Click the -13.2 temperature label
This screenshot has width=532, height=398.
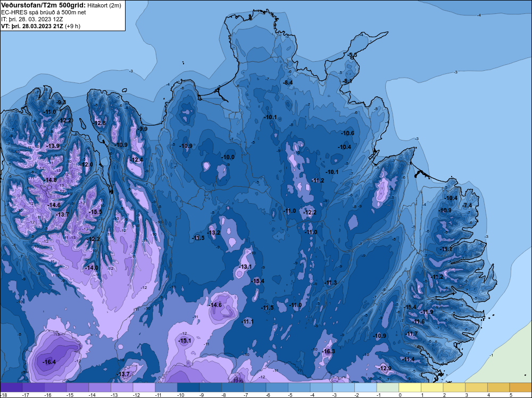[x=214, y=233]
